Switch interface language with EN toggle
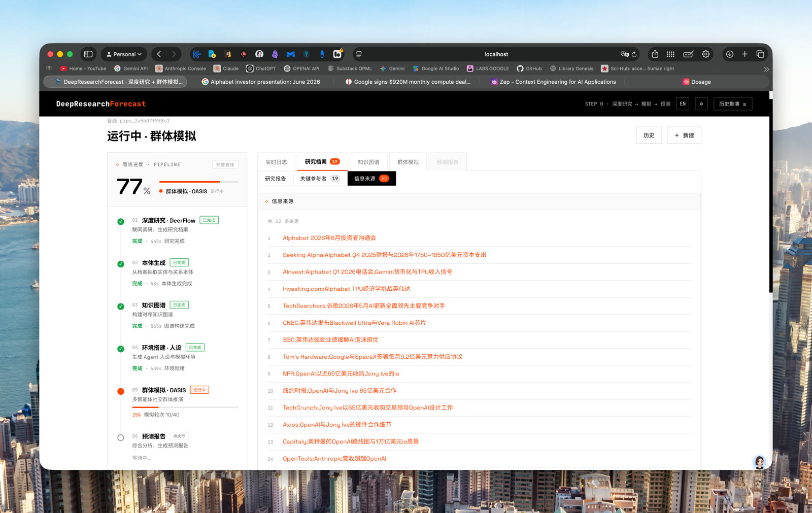The image size is (812, 513). point(683,104)
